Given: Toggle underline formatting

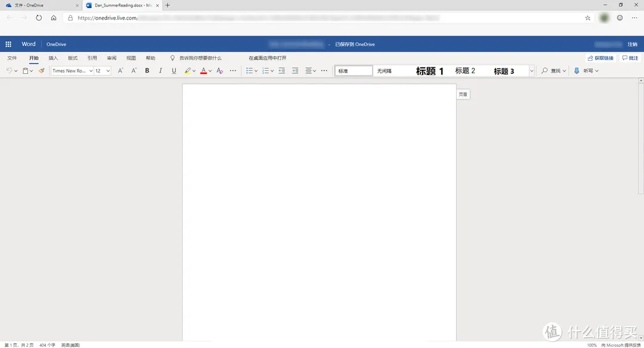Looking at the screenshot, I should tap(174, 71).
